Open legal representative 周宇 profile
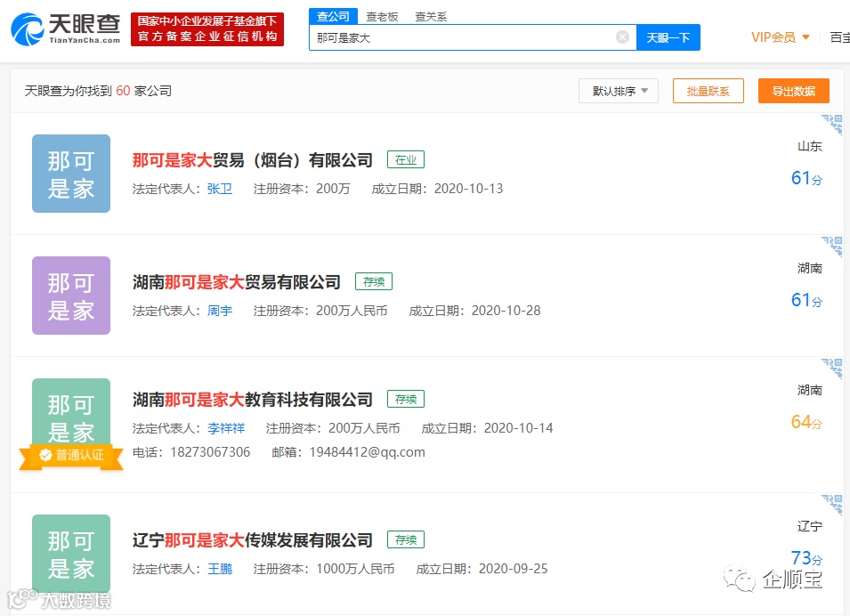This screenshot has height=616, width=850. coord(220,311)
